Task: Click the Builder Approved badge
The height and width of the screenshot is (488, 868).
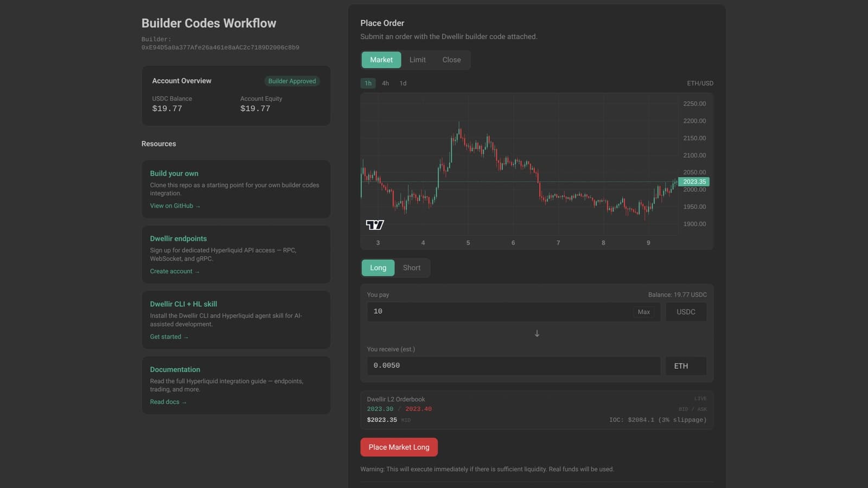Action: tap(292, 81)
